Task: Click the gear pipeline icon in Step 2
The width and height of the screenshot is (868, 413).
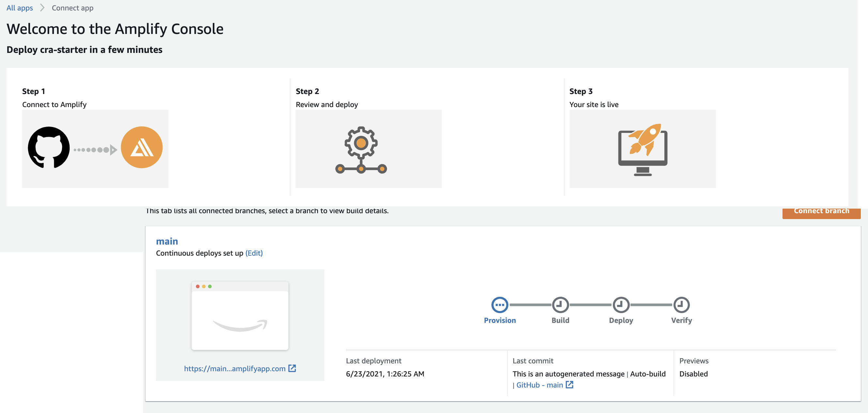Action: tap(361, 150)
